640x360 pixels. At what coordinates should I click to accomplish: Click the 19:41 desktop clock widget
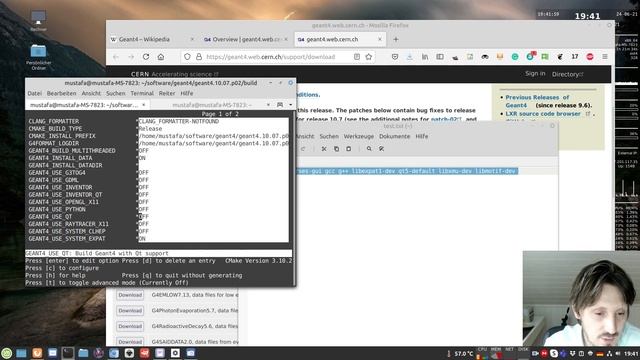587,16
